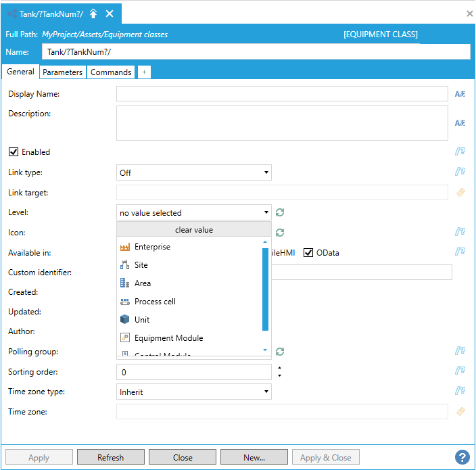The height and width of the screenshot is (470, 476).
Task: Click the green refresh icon beside Polling group
Action: point(280,352)
